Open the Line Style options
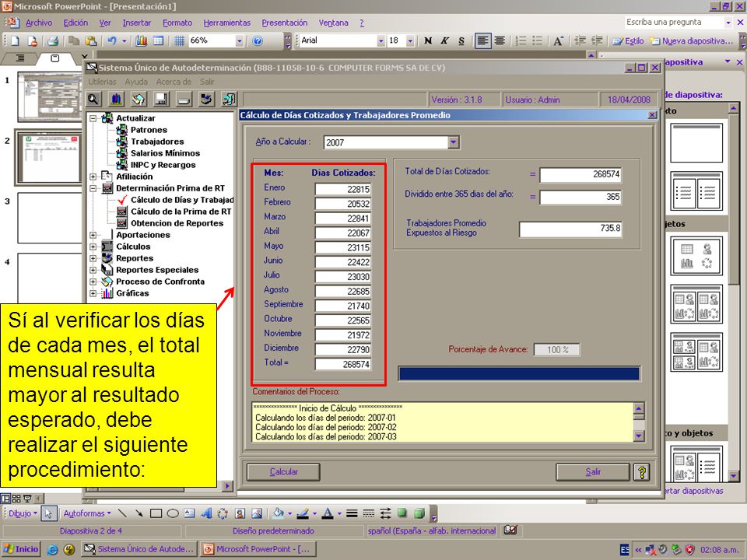747x560 pixels. pyautogui.click(x=352, y=513)
